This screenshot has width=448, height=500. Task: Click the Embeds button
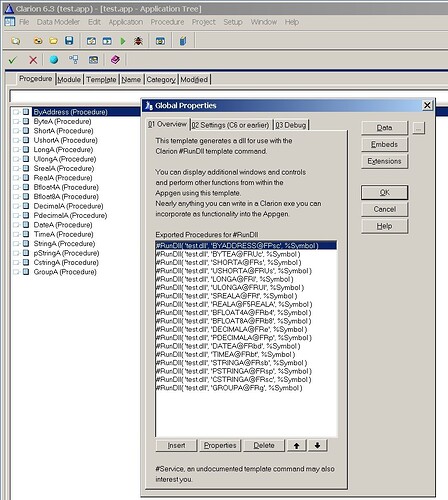tap(384, 144)
